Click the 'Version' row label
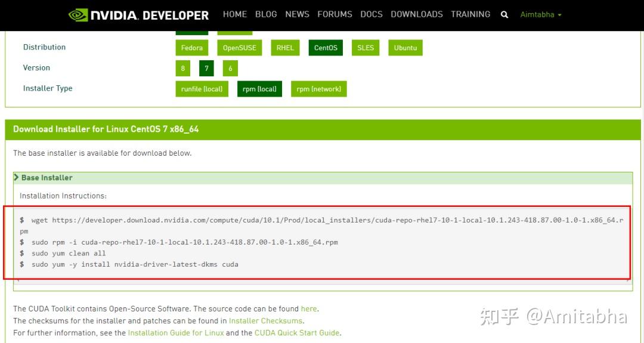 click(36, 67)
